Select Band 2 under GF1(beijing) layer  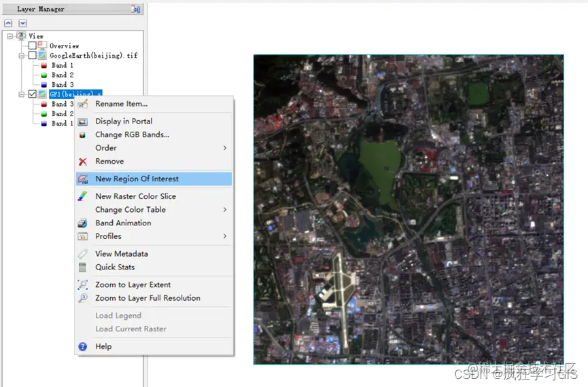[63, 113]
